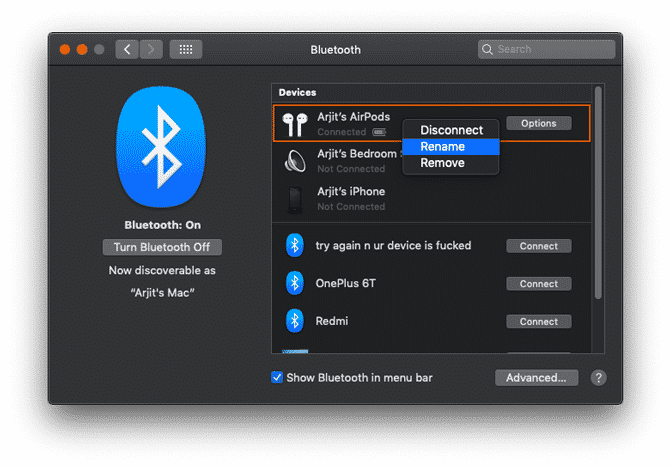The height and width of the screenshot is (467, 670).
Task: Click the iPhone device icon
Action: click(x=295, y=199)
